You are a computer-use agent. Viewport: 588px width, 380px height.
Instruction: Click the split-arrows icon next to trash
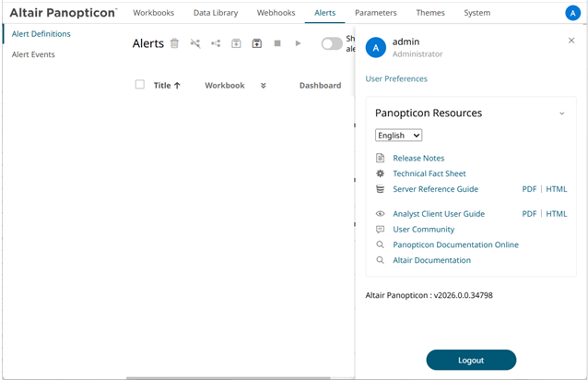(x=195, y=43)
